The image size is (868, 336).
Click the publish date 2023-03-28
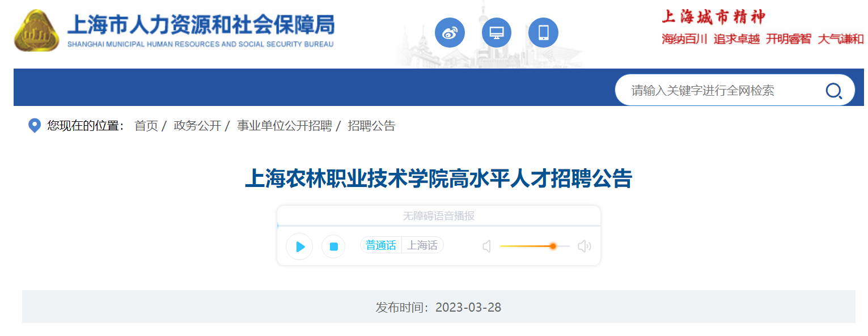pyautogui.click(x=468, y=308)
